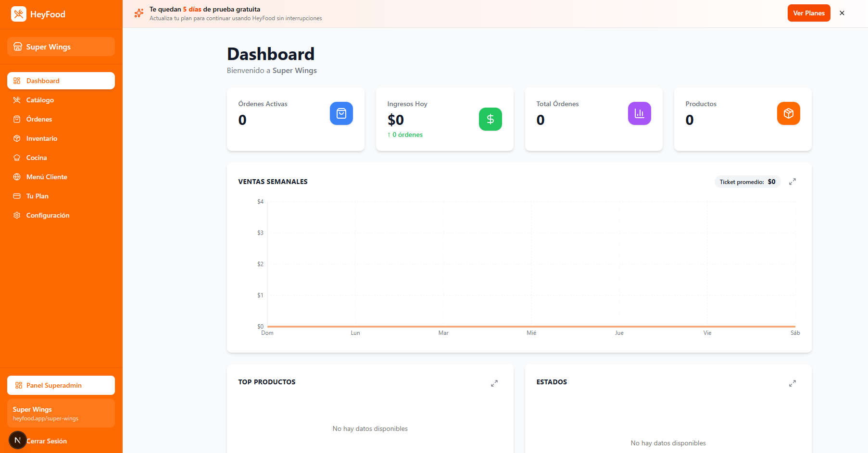Select the Tu Plan card icon
868x453 pixels.
(x=17, y=196)
